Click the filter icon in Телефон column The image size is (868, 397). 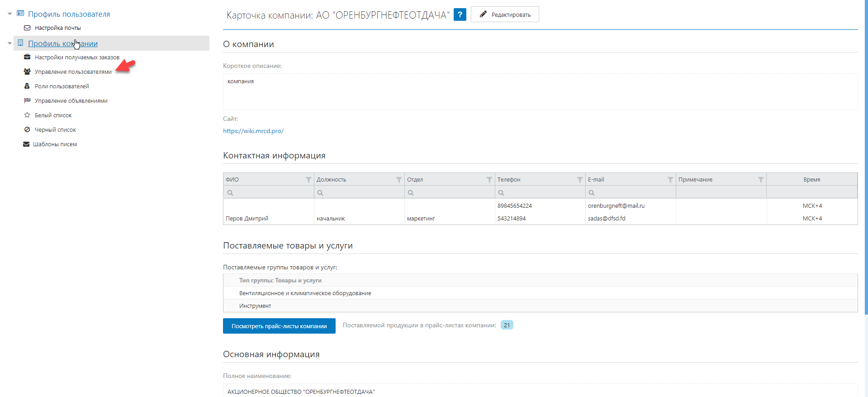coord(580,180)
